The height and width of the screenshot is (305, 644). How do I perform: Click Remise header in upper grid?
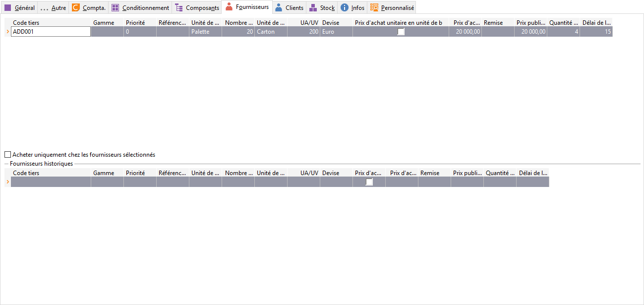point(498,23)
